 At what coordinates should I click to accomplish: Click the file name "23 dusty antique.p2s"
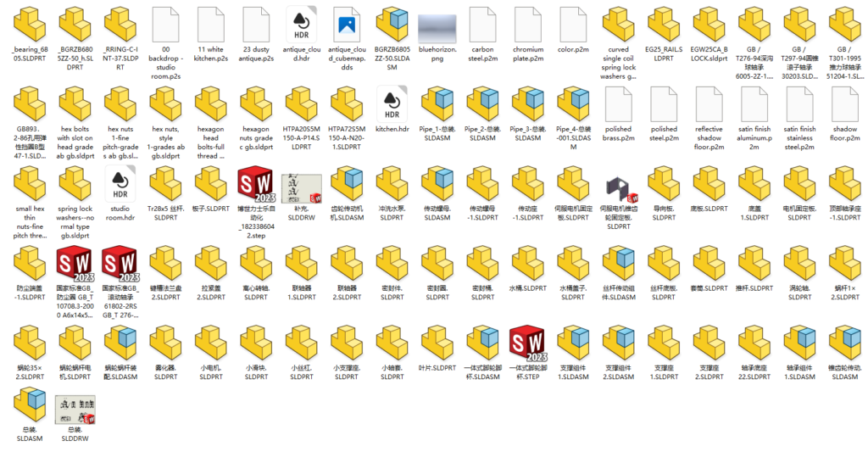tap(256, 53)
